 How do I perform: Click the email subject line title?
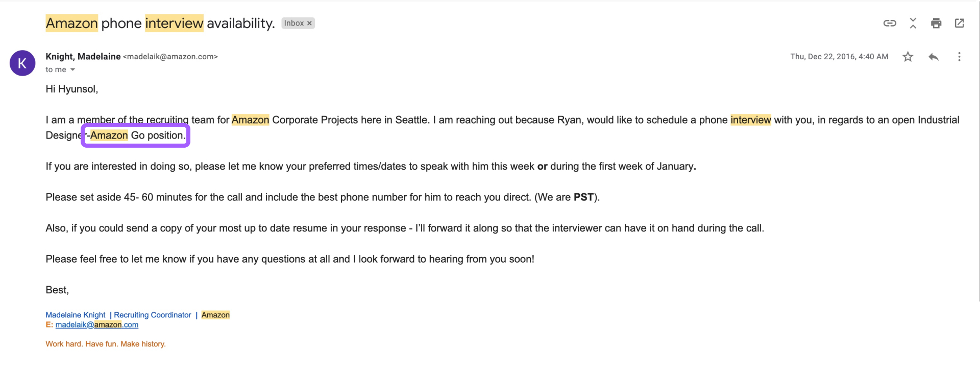[x=160, y=23]
